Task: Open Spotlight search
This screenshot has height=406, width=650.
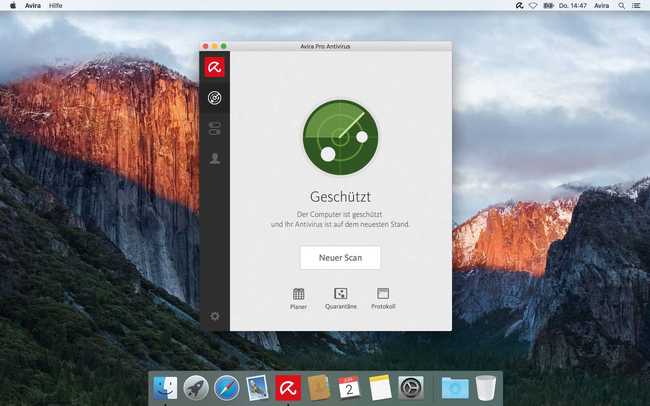Action: pos(621,5)
